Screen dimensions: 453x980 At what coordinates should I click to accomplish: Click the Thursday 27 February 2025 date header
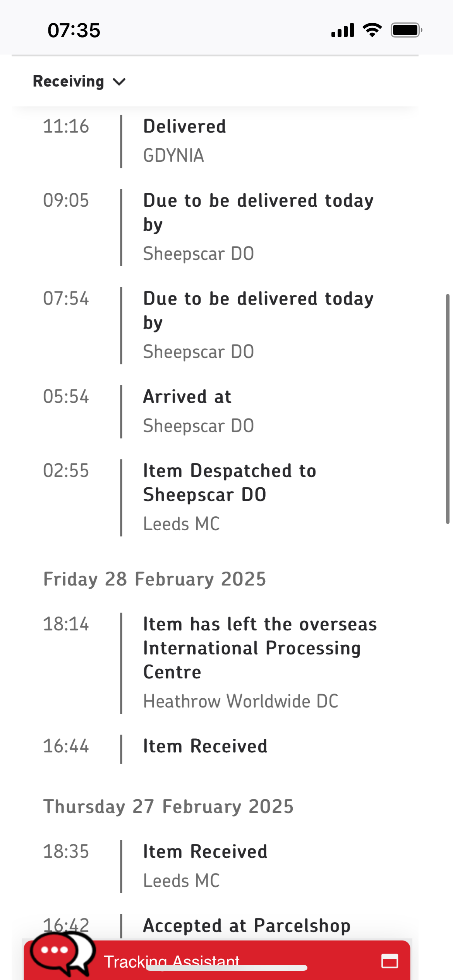point(168,807)
